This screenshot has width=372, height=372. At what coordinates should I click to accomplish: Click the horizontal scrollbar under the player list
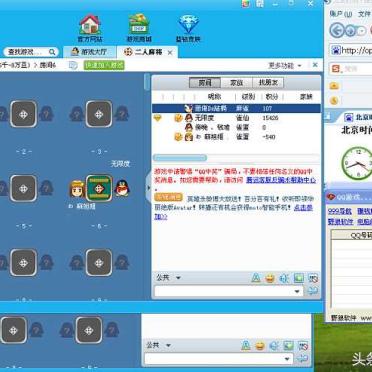coord(180,158)
